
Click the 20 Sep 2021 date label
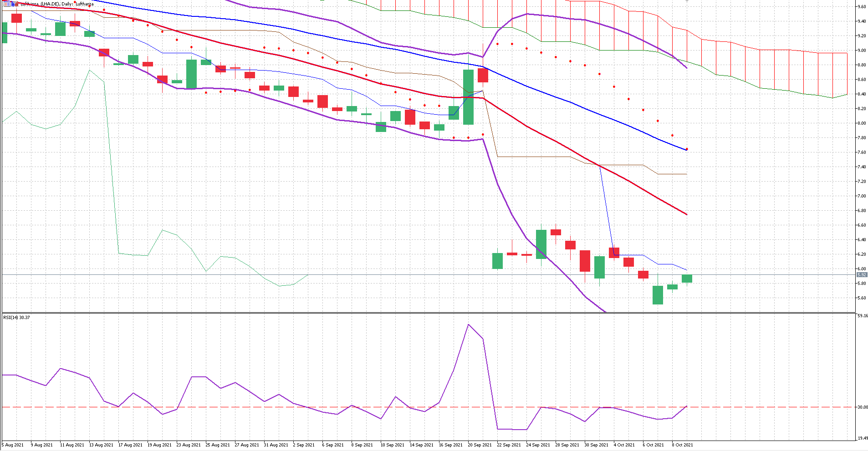point(480,445)
